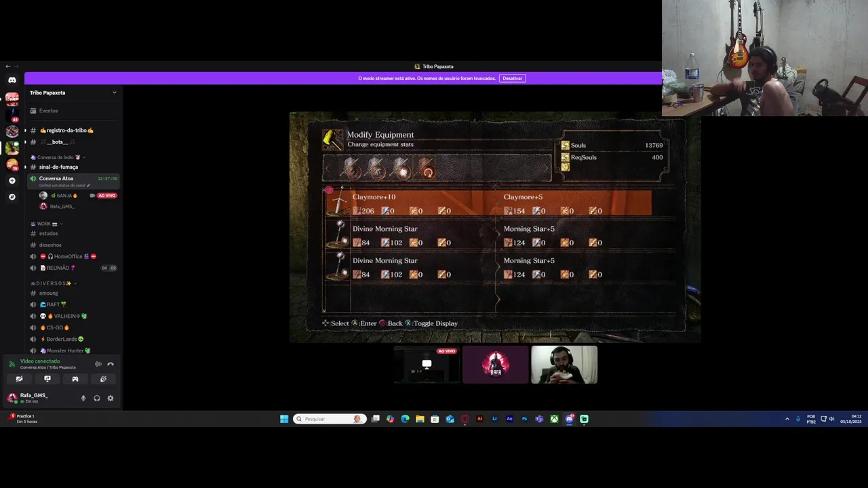Toggle noise suppression waveform icon

tap(98, 364)
